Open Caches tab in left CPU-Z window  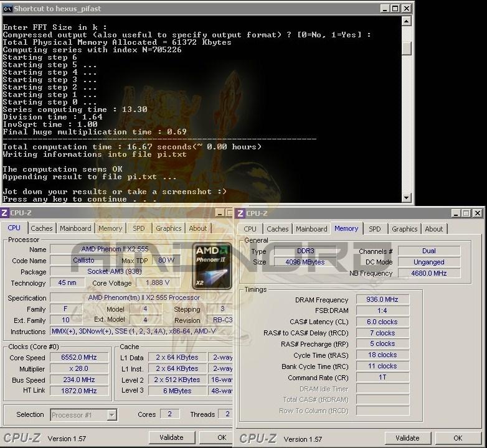42,228
